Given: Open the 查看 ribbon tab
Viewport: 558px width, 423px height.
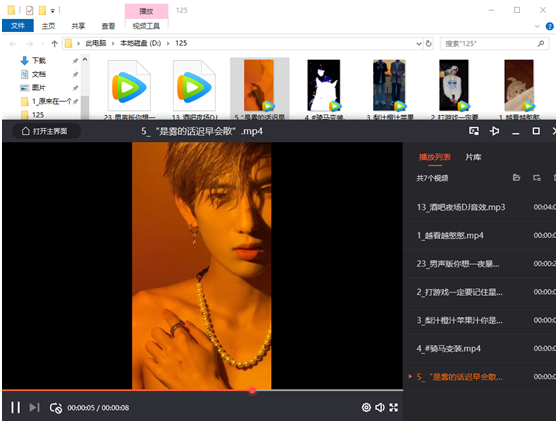Looking at the screenshot, I should coord(108,26).
